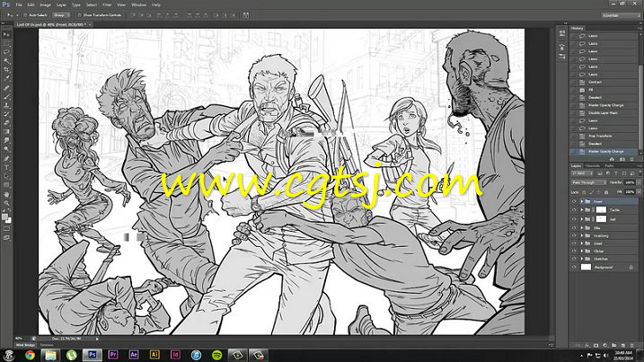This screenshot has height=362, width=644.
Task: Filter layers by adjustment layers icon
Action: point(608,173)
